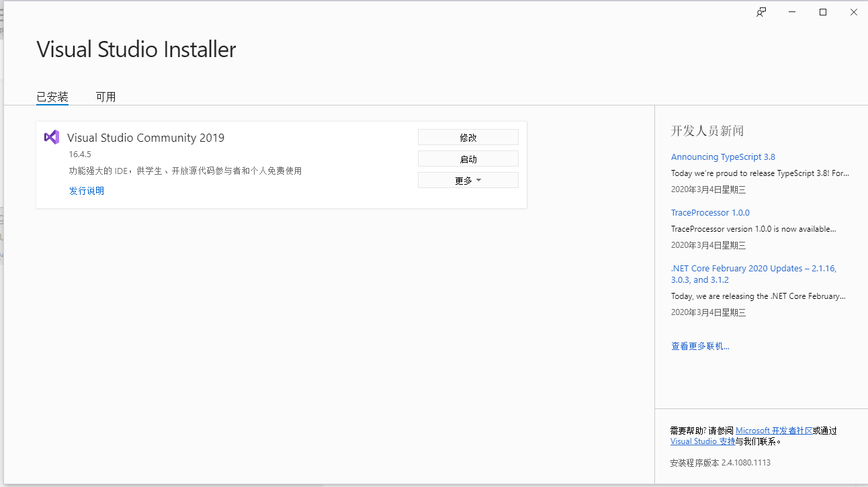Click 查看更多联机 to see more online news
This screenshot has height=487, width=868.
click(700, 345)
